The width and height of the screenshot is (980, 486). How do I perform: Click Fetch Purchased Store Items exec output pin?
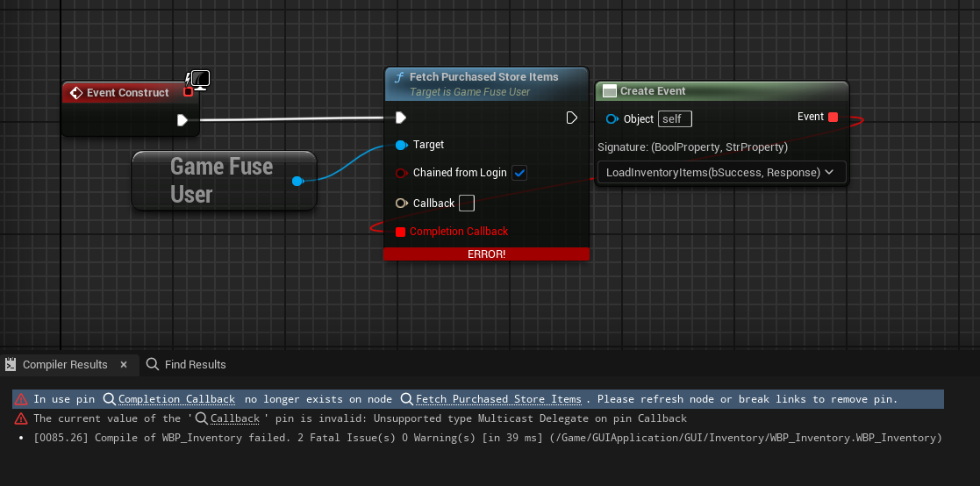(571, 118)
